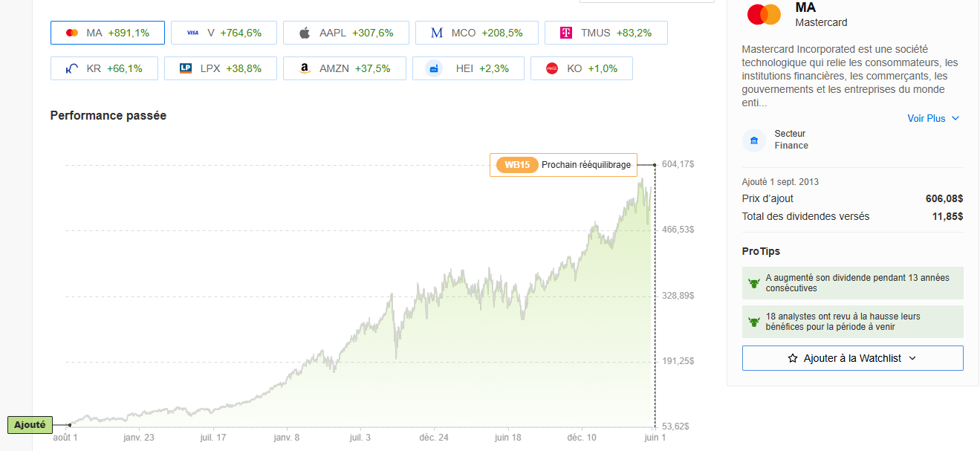Click the Ajouté marker on chart

tap(30, 425)
